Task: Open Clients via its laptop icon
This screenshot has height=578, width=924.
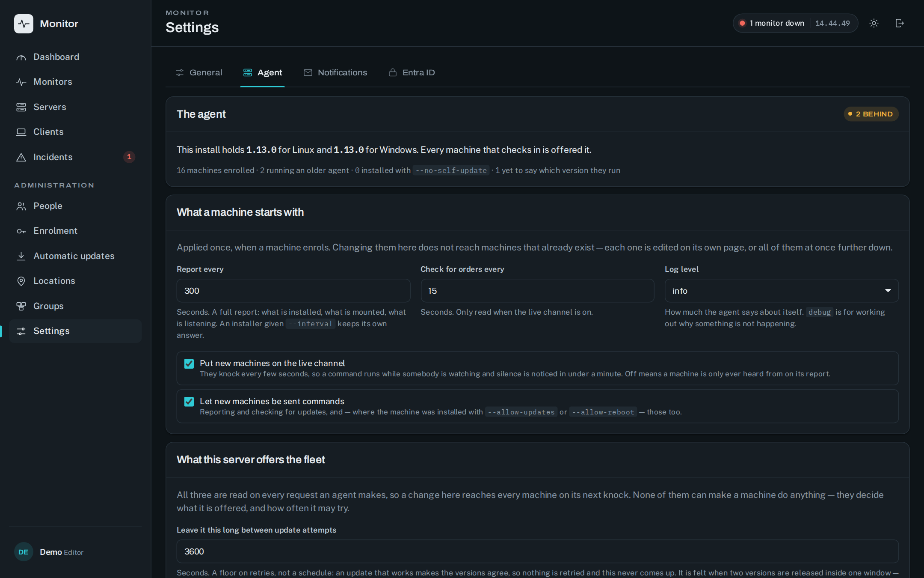Action: 21,132
